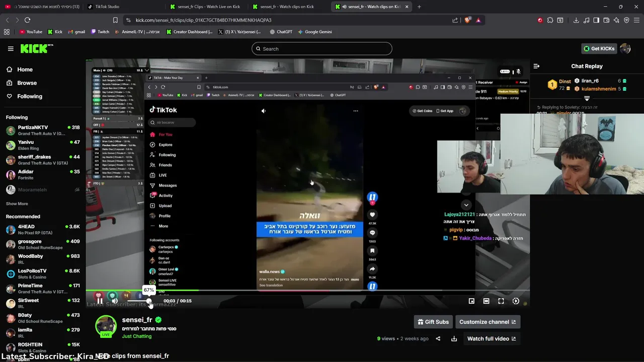Open Brave Wallet icon
Screen dimensions: 644x362
pos(606,20)
